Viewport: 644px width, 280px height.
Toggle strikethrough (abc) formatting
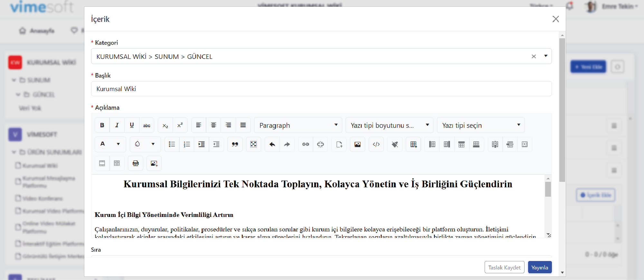point(147,125)
